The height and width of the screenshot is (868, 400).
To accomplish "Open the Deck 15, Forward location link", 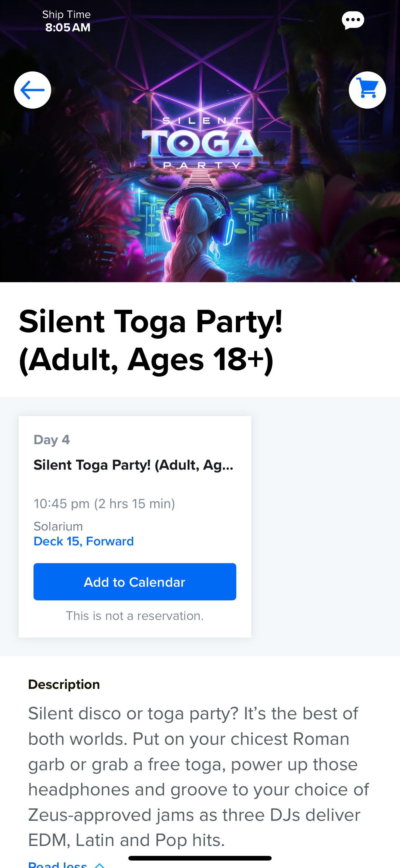I will [83, 541].
